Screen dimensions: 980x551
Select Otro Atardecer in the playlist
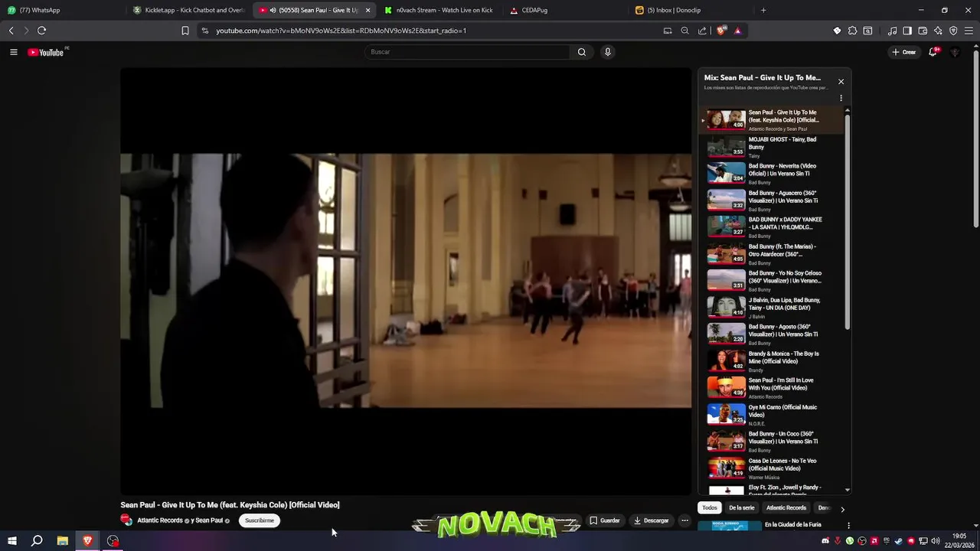click(771, 254)
